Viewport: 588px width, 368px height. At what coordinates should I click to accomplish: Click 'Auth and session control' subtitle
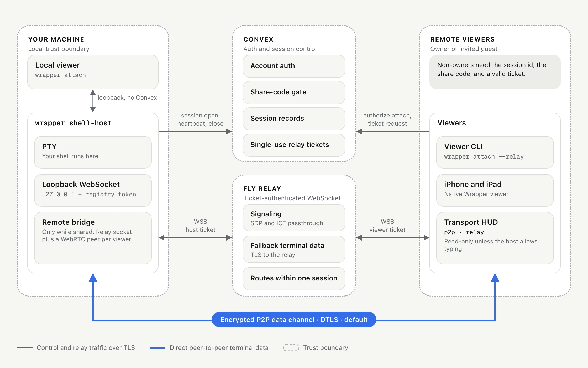pyautogui.click(x=280, y=49)
